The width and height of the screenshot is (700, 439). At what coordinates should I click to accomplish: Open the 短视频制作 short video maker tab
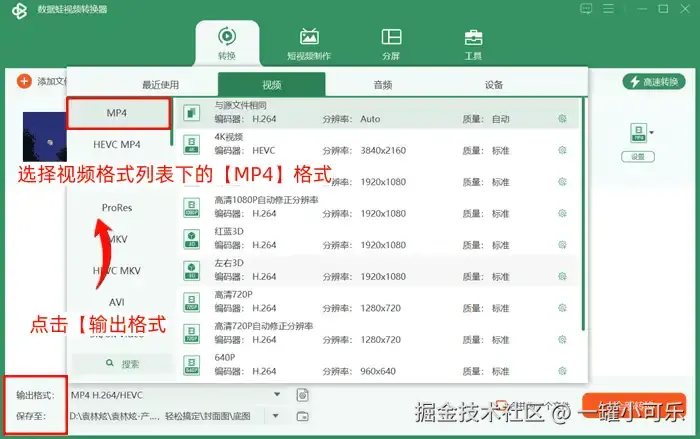[x=309, y=44]
